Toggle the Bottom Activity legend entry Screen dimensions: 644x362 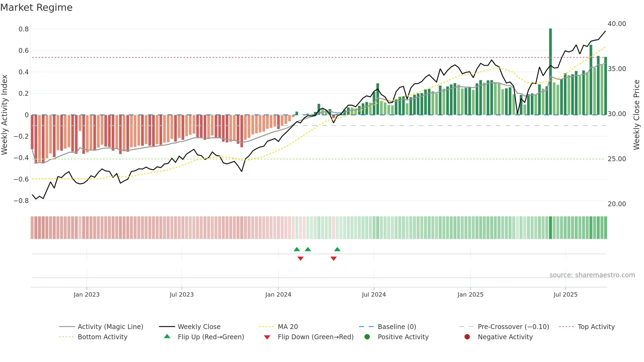tap(93, 337)
